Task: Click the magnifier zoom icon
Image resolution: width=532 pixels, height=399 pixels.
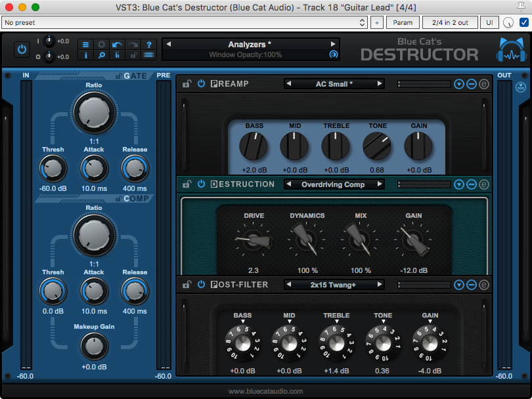Action: pos(101,56)
